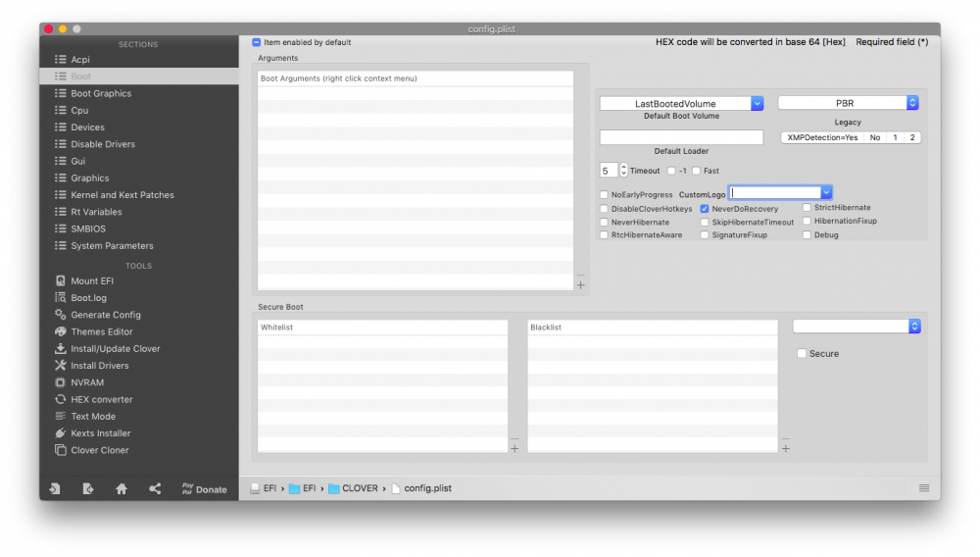Select XMPDetection=Yes segment
The image size is (980, 557).
(822, 137)
